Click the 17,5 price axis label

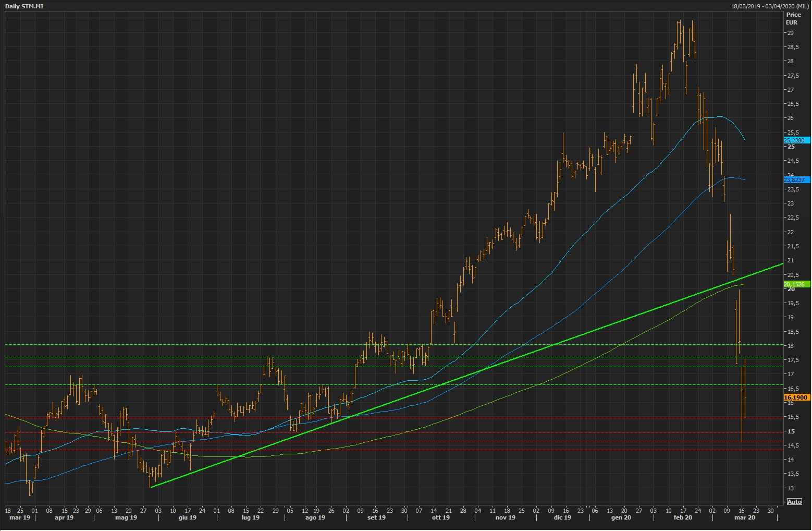click(x=793, y=360)
